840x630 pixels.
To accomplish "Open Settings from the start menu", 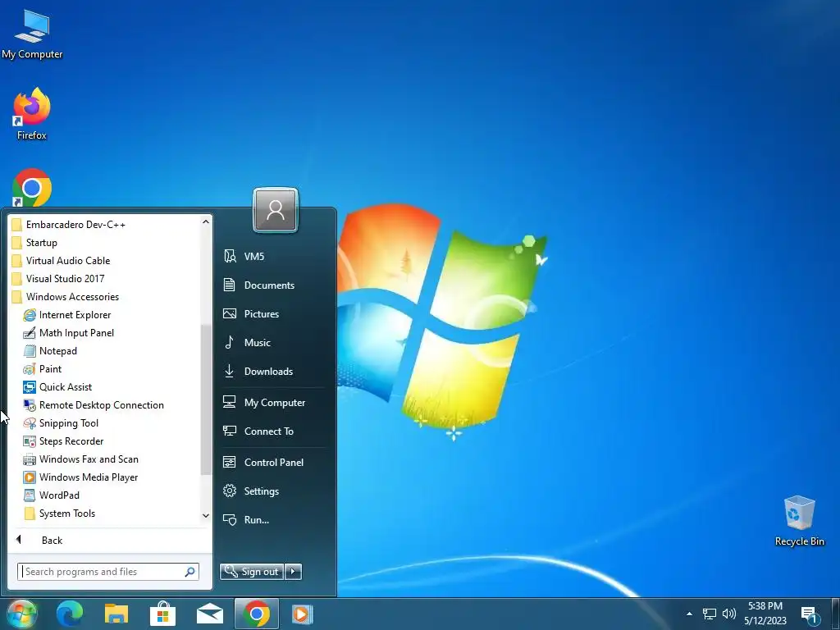I will 251,491.
